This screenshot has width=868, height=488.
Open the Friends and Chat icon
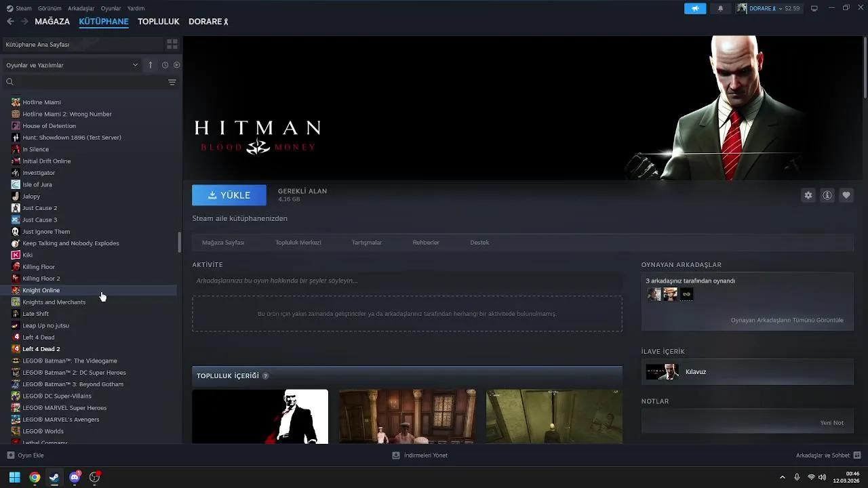click(x=857, y=455)
